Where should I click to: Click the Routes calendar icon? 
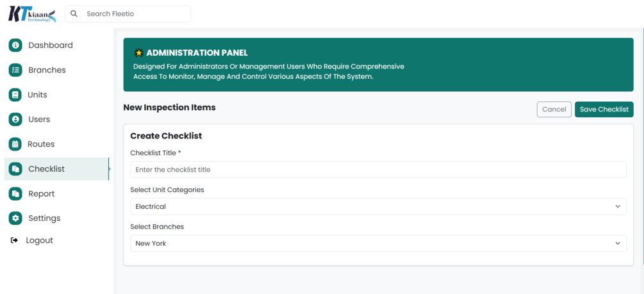coord(15,144)
